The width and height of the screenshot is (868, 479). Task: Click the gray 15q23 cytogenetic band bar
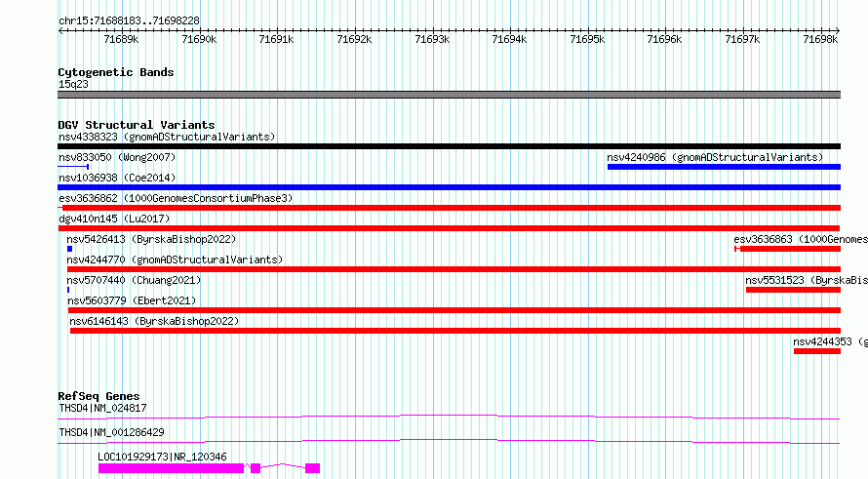coord(449,95)
